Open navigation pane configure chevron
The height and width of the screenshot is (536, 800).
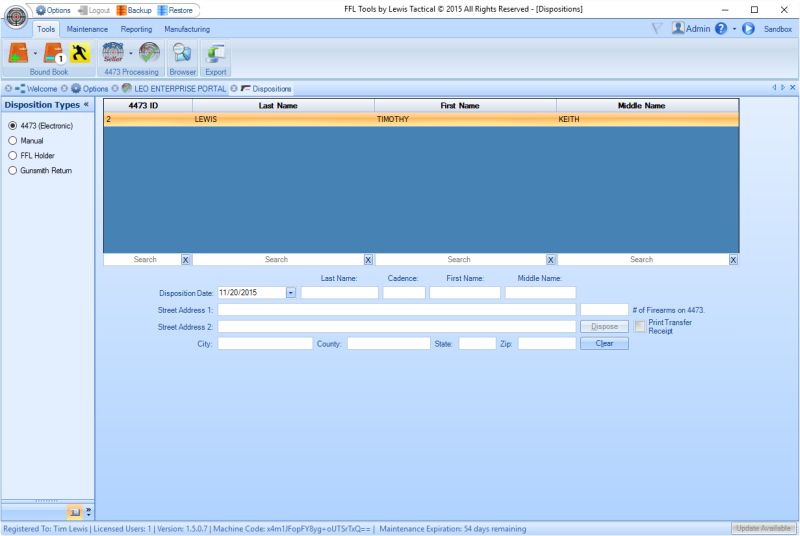88,512
